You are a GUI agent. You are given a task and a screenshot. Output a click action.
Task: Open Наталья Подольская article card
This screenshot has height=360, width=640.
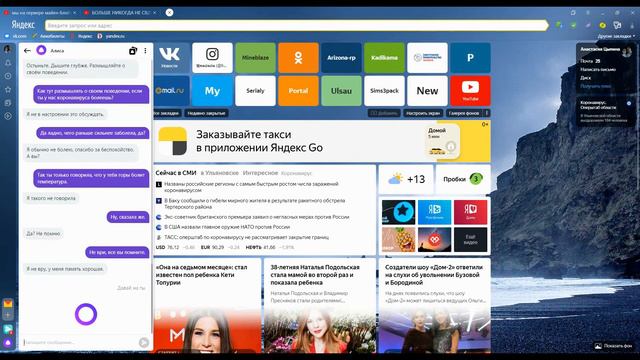[320, 305]
